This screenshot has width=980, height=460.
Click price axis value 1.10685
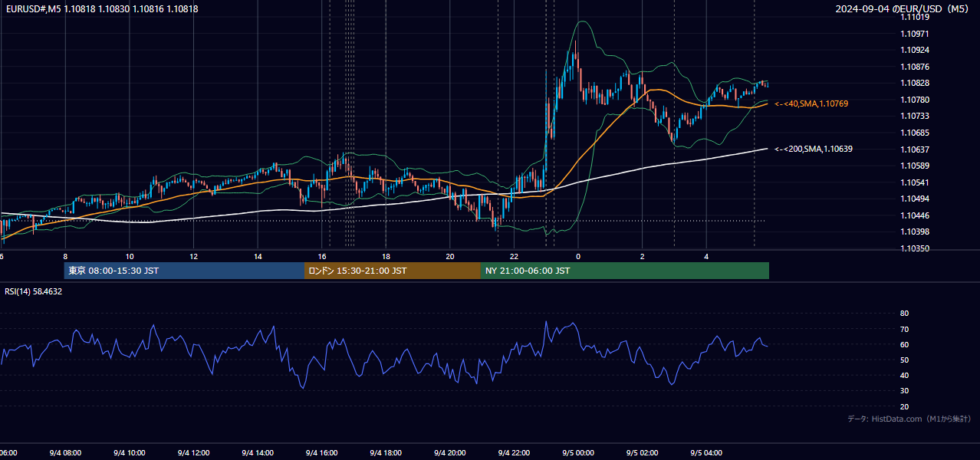coord(915,133)
